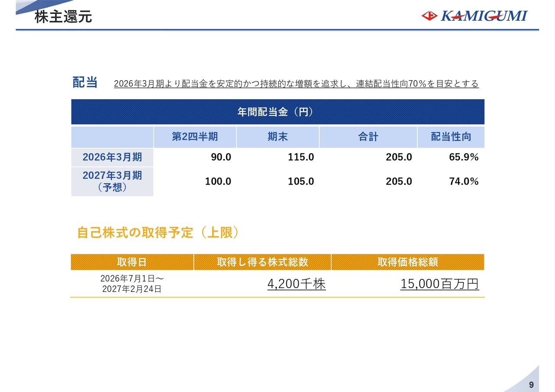Click the 年間配当金（円） table header
Viewport: 555px width, 392px height.
(x=278, y=112)
